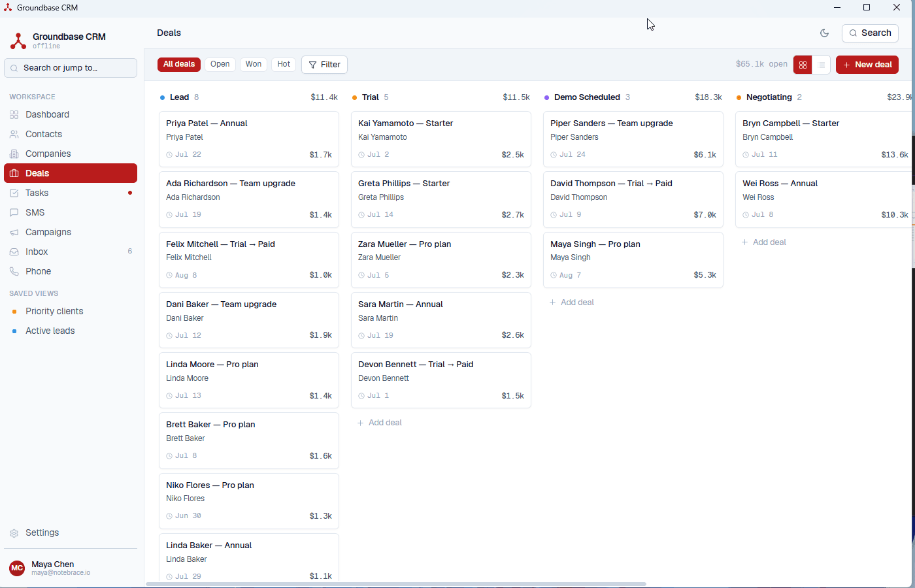
Task: Click the Companies building icon
Action: point(14,154)
